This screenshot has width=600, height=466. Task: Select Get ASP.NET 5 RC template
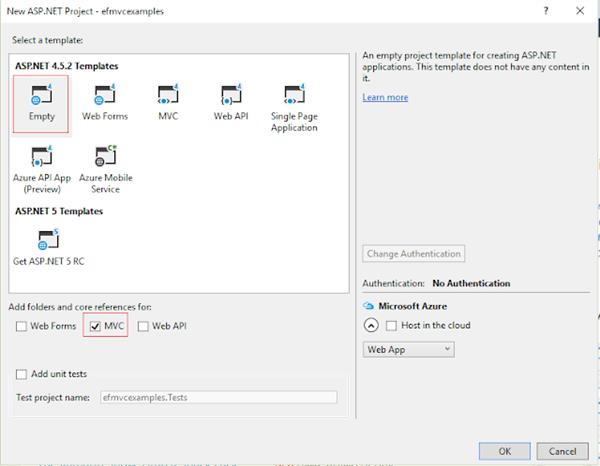[x=49, y=240]
